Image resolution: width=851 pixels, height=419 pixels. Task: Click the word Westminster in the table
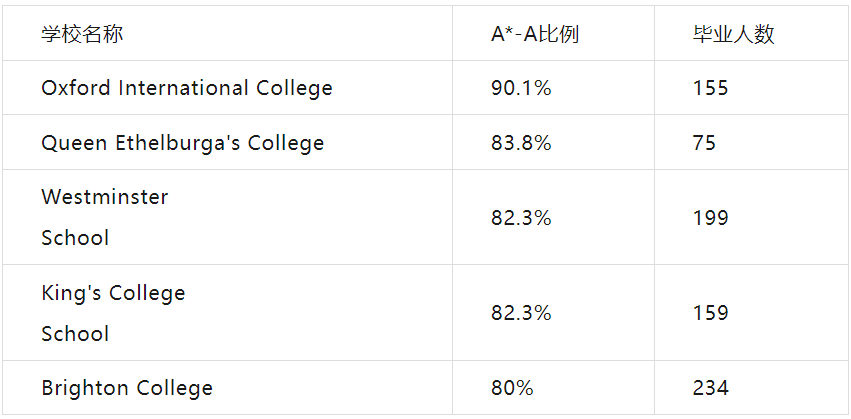point(104,197)
